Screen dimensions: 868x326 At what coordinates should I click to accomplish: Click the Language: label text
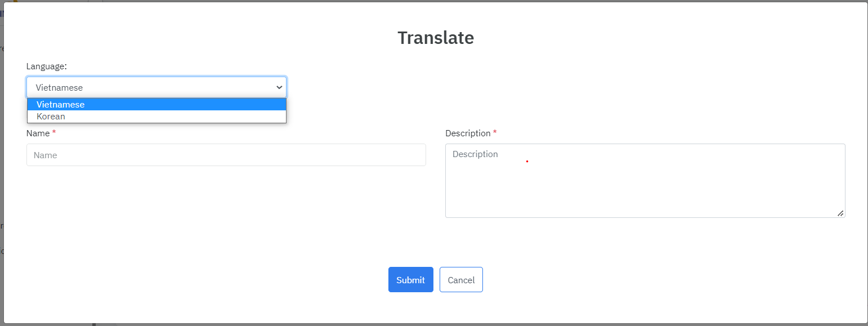pyautogui.click(x=47, y=66)
